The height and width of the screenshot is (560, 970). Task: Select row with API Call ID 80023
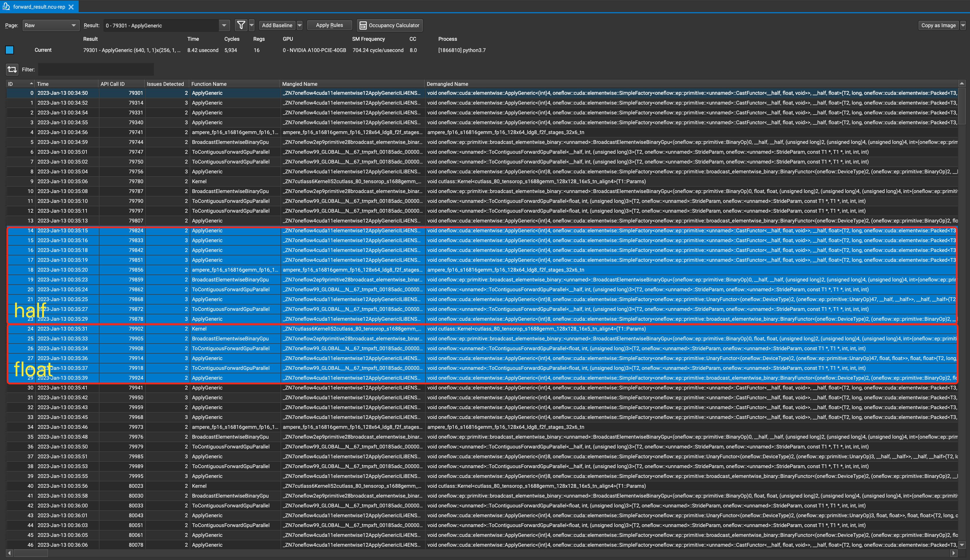click(x=482, y=486)
